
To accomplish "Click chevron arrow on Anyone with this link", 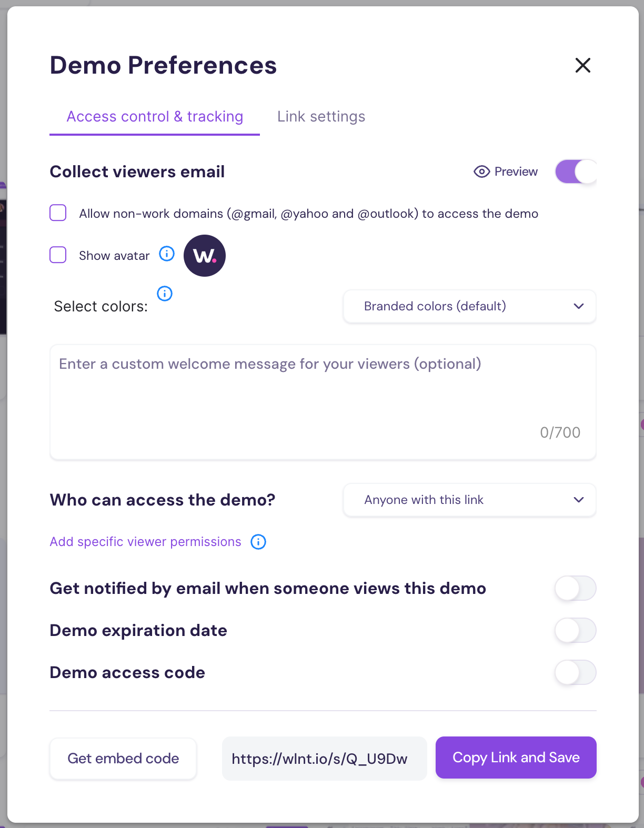I will 579,500.
